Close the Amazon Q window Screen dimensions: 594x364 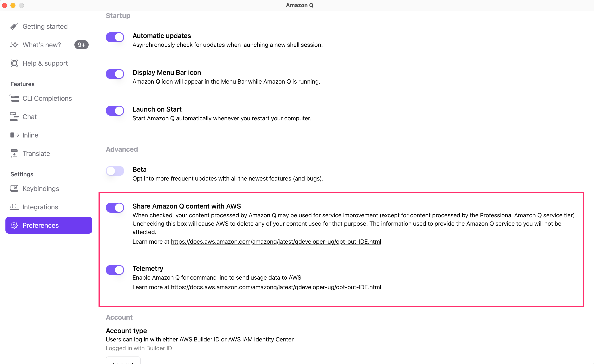(5, 5)
